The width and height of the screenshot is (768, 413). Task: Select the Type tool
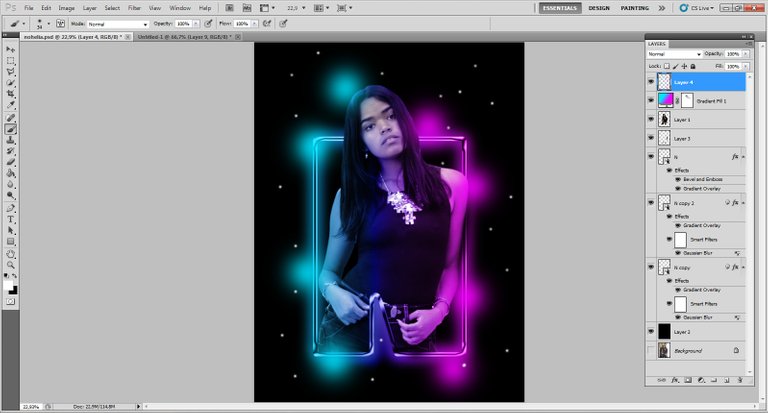coord(10,219)
